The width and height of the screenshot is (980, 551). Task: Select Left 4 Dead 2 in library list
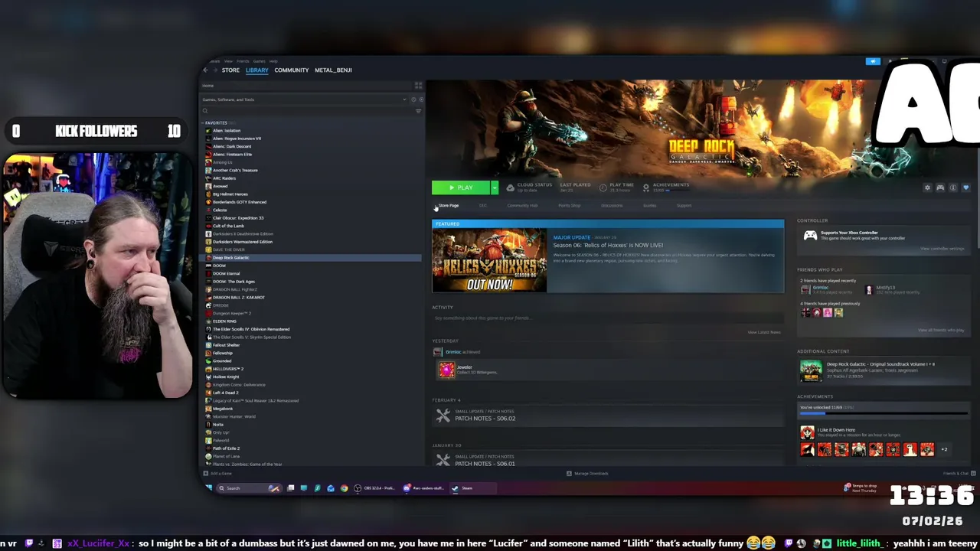coord(226,393)
